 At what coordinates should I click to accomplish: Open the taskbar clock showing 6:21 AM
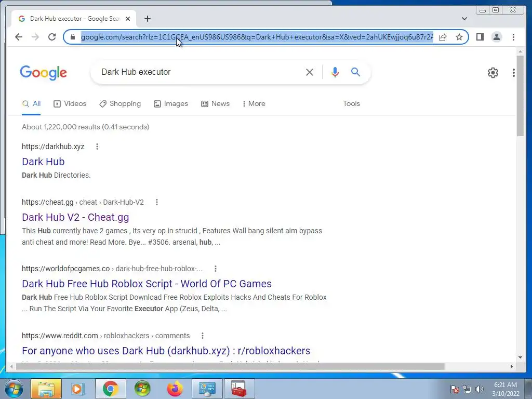[505, 389]
